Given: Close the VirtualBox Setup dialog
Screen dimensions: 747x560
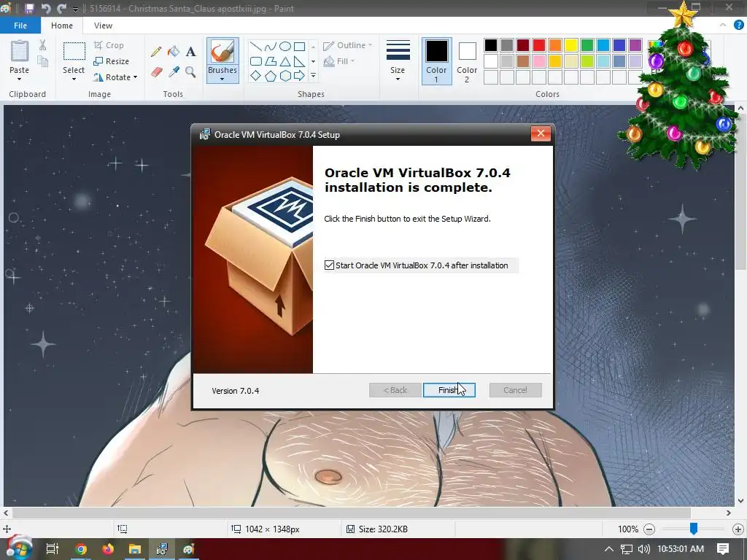Looking at the screenshot, I should (541, 133).
